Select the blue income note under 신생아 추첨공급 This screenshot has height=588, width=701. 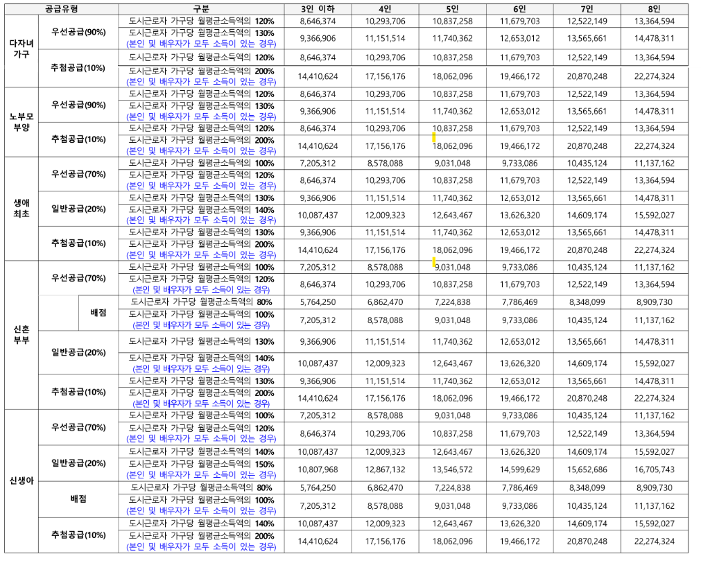[201, 546]
